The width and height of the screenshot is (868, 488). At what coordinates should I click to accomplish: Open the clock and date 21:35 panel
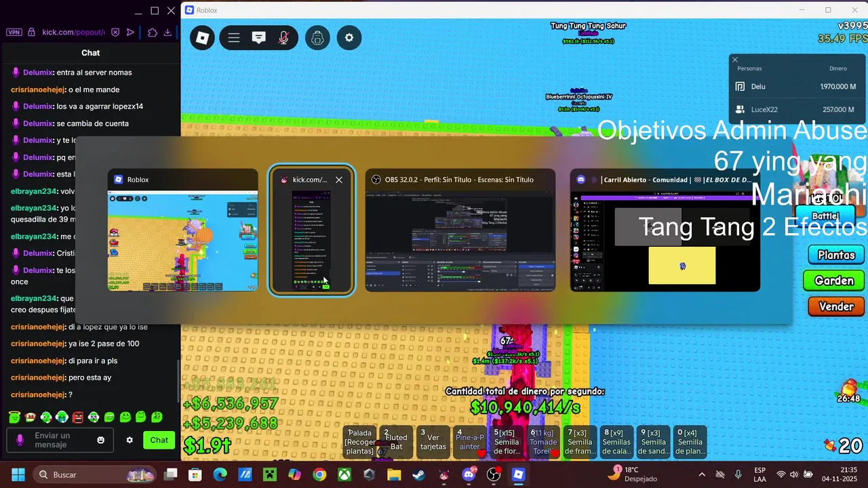(838, 474)
